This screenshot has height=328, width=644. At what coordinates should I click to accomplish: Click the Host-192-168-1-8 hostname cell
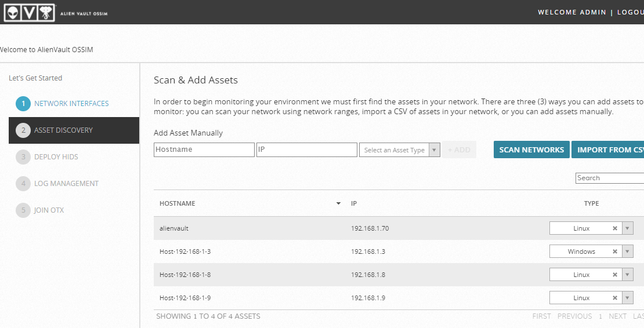pyautogui.click(x=185, y=275)
